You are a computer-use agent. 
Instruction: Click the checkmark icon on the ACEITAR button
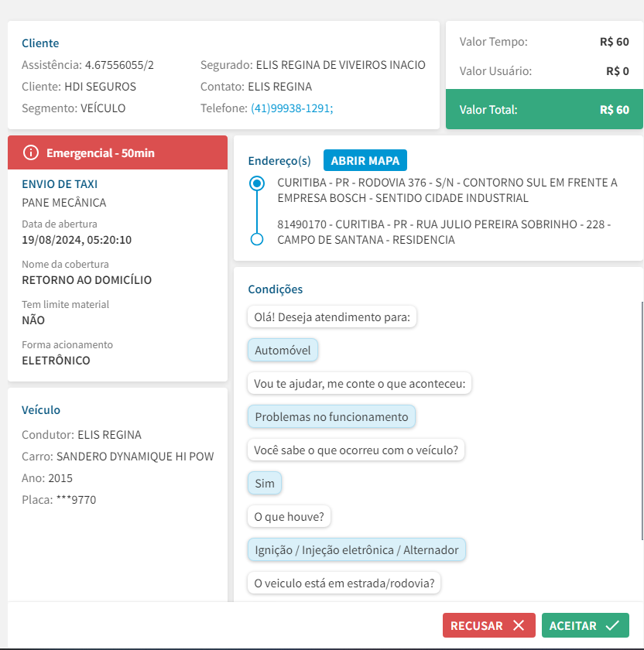(612, 625)
